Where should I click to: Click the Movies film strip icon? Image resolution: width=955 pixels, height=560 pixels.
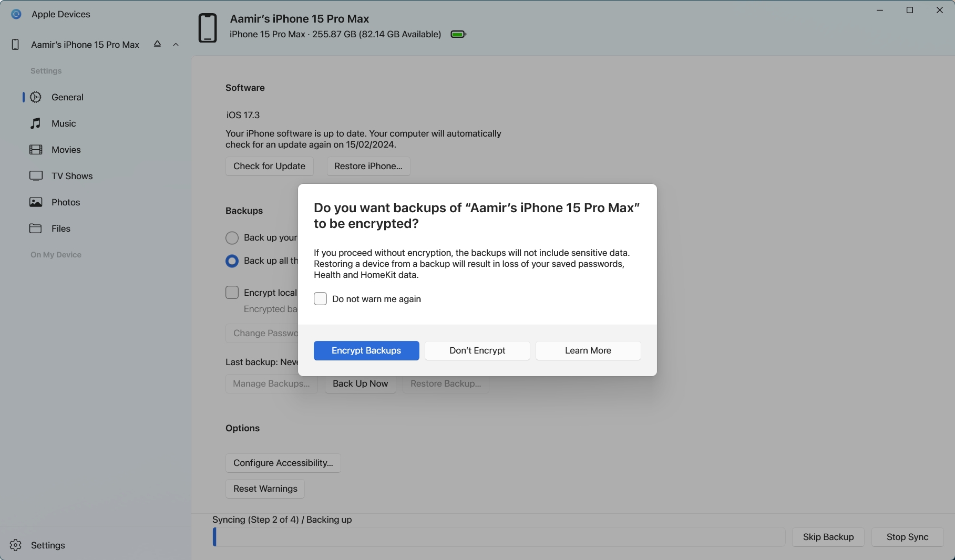pyautogui.click(x=36, y=150)
